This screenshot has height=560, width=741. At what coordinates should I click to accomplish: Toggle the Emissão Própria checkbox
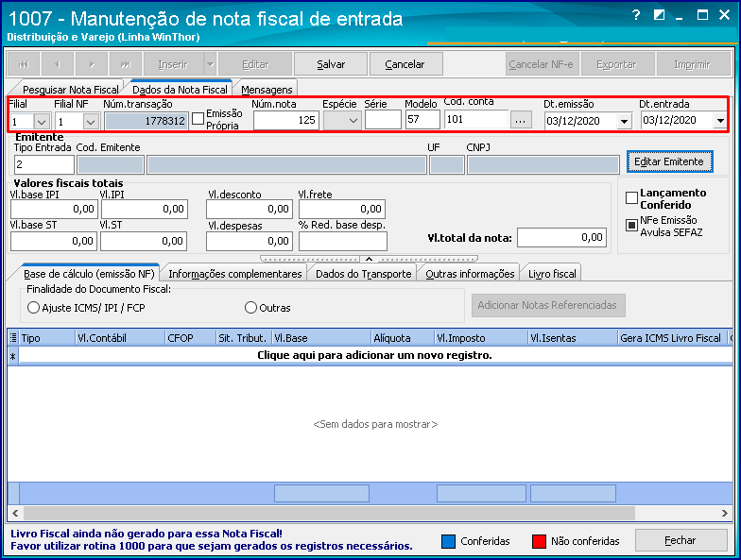pyautogui.click(x=198, y=118)
